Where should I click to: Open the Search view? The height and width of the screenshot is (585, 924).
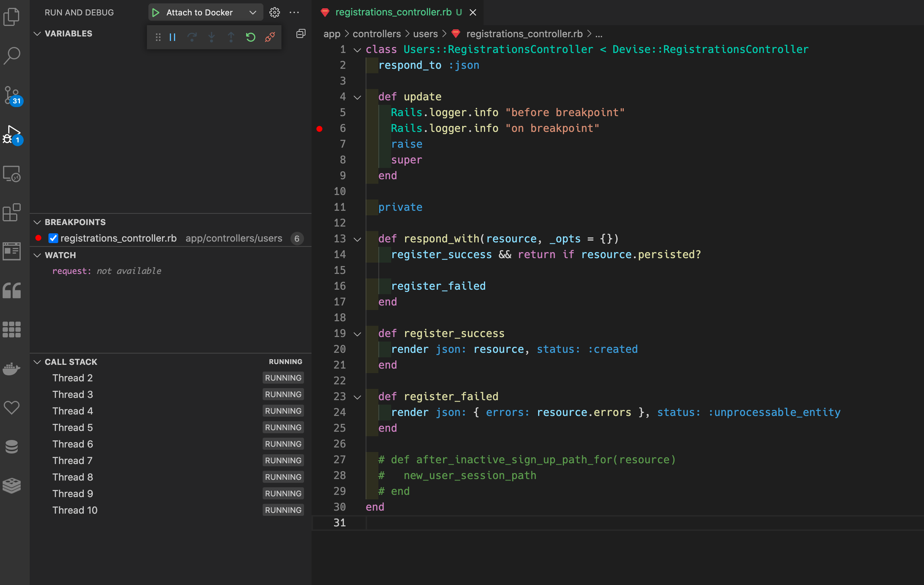[x=12, y=55]
